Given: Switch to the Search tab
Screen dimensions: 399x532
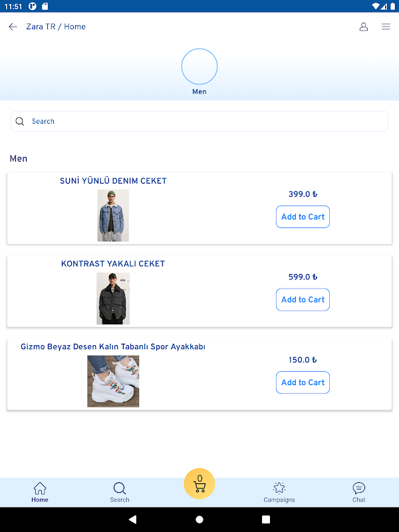Looking at the screenshot, I should coord(120,492).
